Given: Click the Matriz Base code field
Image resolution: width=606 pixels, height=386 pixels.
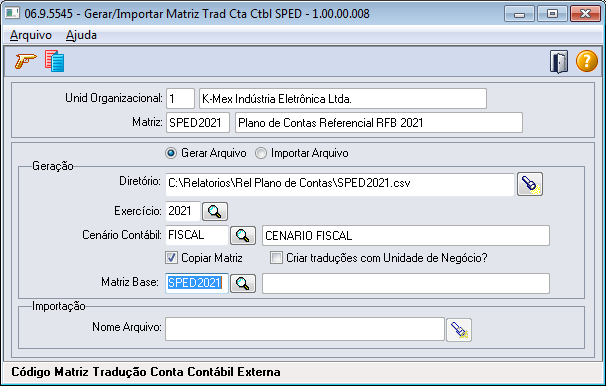Looking at the screenshot, I should (x=197, y=283).
